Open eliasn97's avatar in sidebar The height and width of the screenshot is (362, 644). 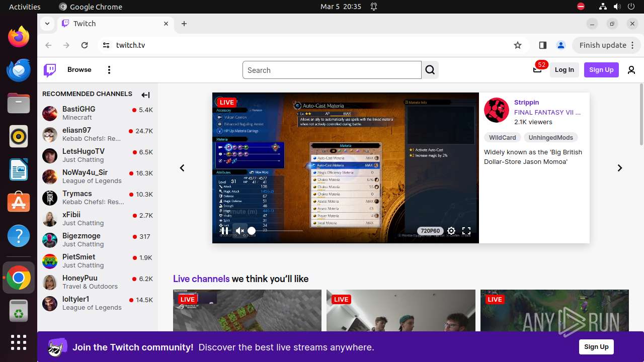50,134
